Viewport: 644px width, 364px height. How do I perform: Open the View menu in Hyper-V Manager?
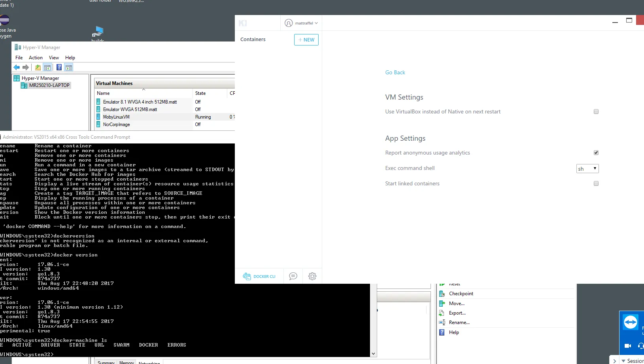tap(54, 58)
